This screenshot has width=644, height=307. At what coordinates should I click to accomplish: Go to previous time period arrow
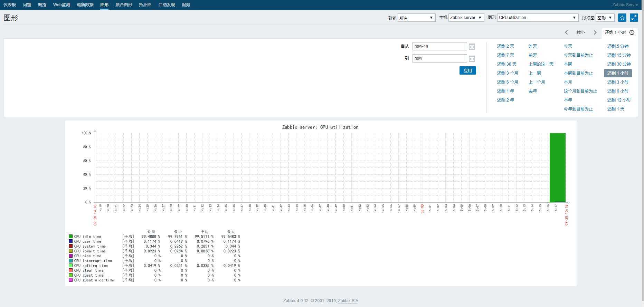tap(566, 32)
